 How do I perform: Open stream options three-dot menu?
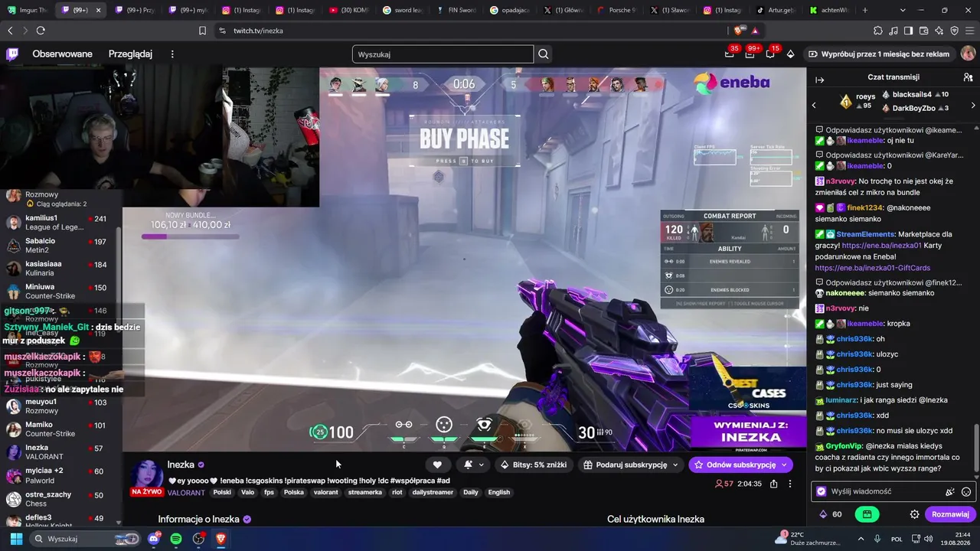click(x=790, y=484)
